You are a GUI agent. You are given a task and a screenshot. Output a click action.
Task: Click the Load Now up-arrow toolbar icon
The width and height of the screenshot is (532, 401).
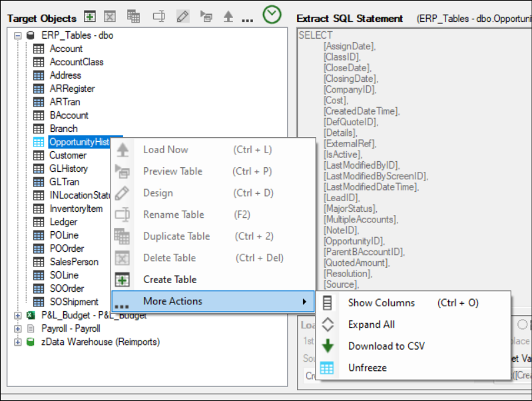click(x=228, y=17)
